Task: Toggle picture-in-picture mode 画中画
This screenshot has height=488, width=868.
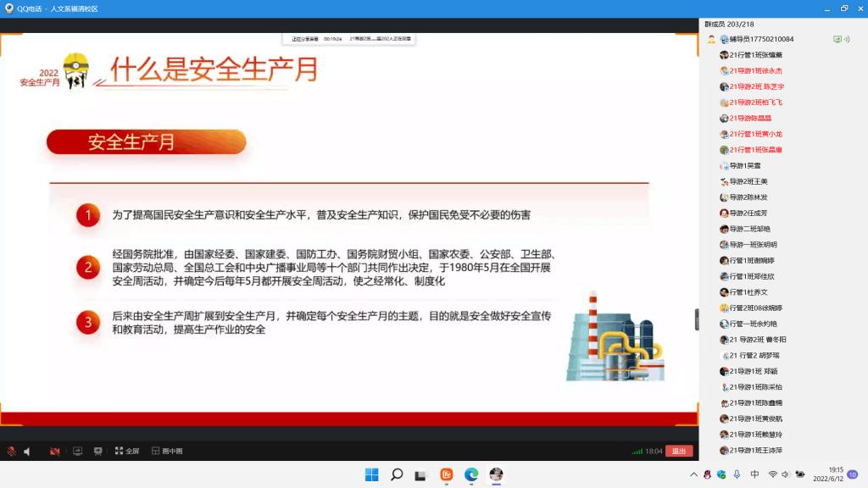Action: [167, 452]
